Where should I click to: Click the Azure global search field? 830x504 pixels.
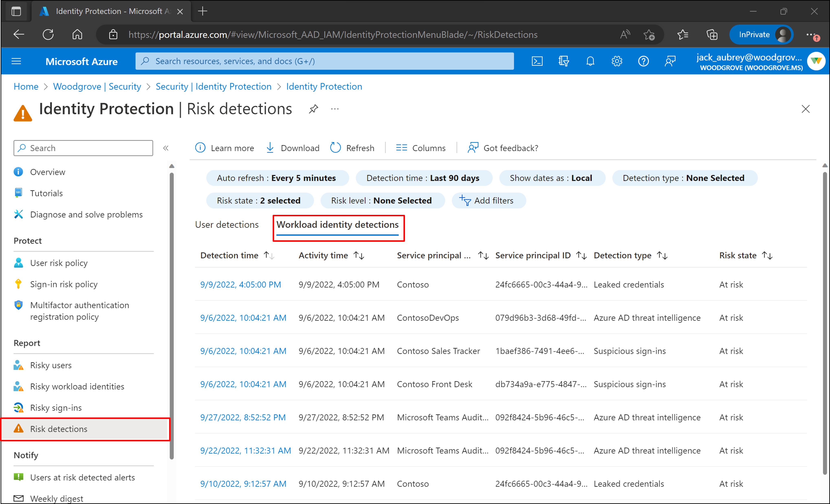[325, 61]
